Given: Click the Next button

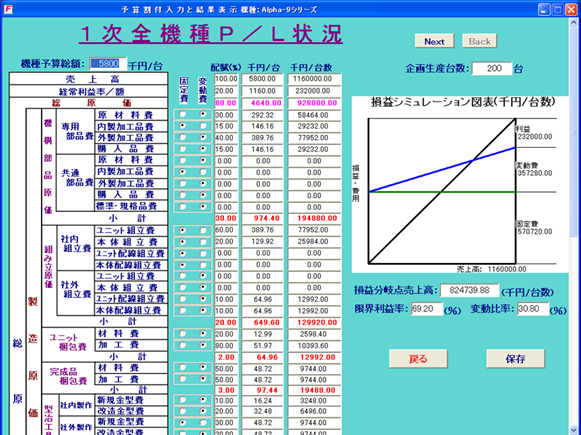Looking at the screenshot, I should pyautogui.click(x=434, y=41).
